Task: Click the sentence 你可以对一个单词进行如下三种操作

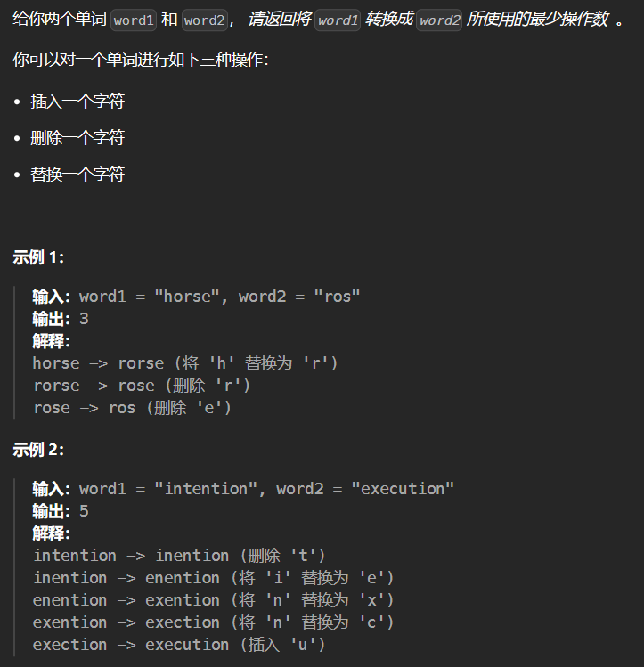Action: 141,60
